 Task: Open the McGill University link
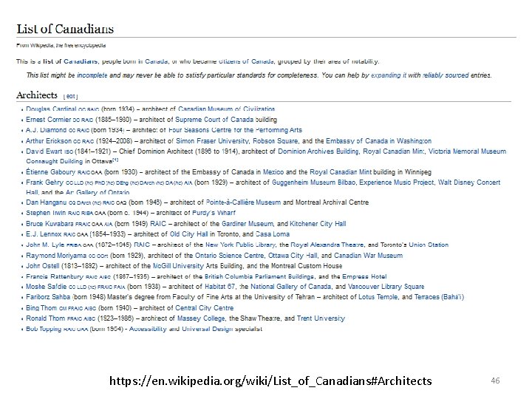(x=179, y=266)
